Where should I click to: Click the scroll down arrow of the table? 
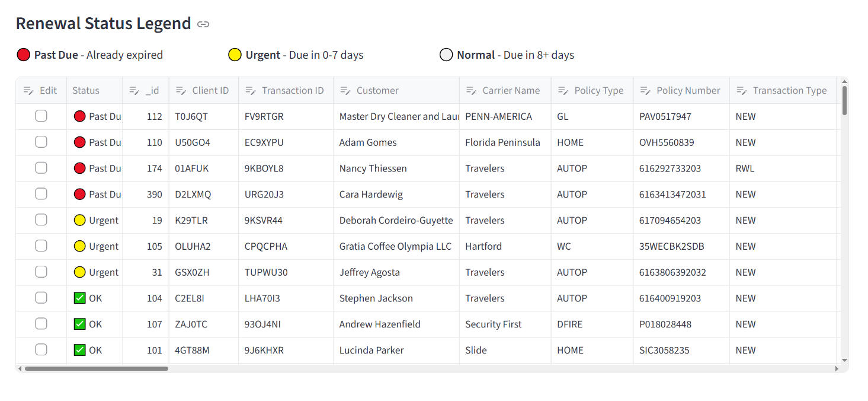[x=844, y=360]
